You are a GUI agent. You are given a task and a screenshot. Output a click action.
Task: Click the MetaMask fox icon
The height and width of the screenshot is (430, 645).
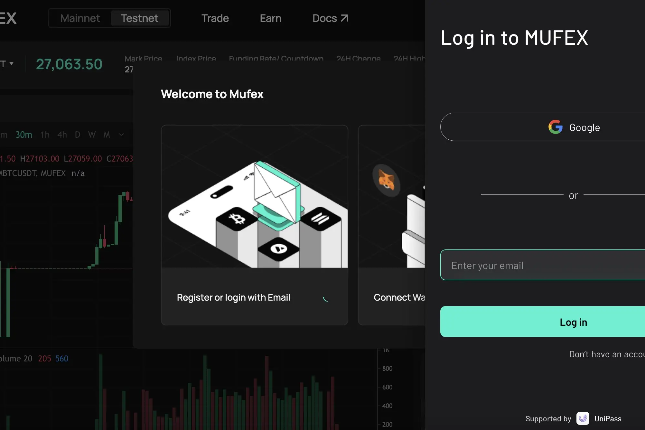pyautogui.click(x=386, y=180)
